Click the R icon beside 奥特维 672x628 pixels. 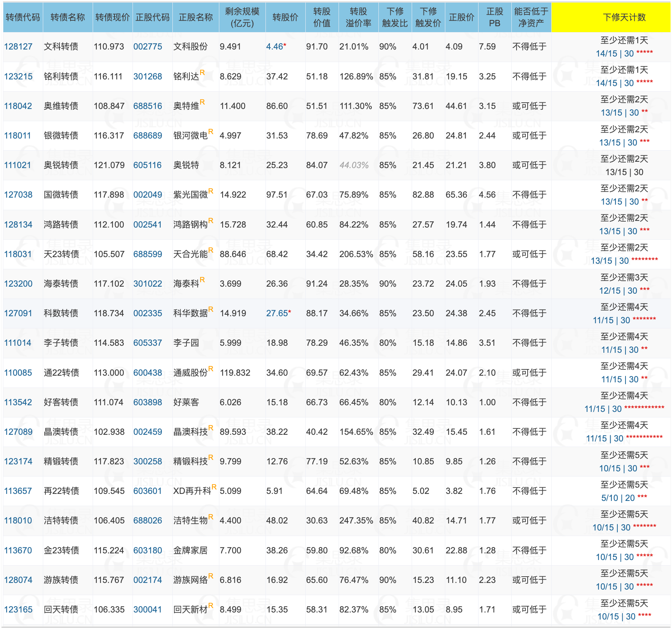coord(202,102)
